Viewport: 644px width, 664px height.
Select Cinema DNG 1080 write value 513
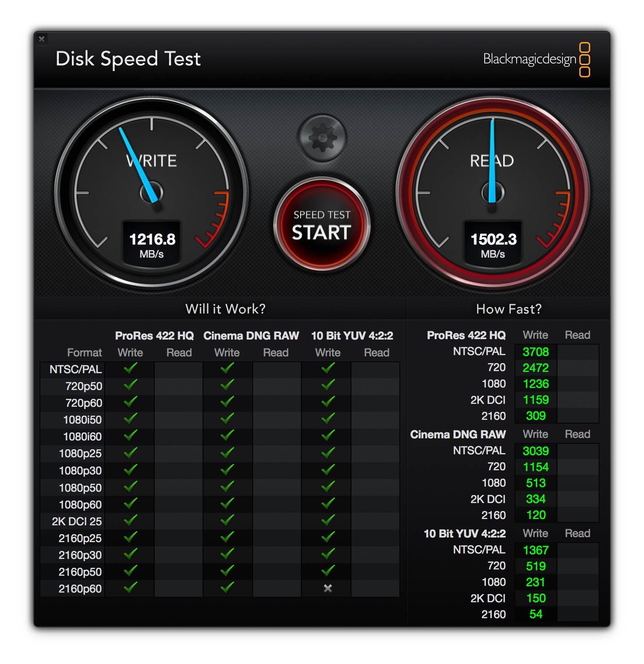tap(536, 483)
